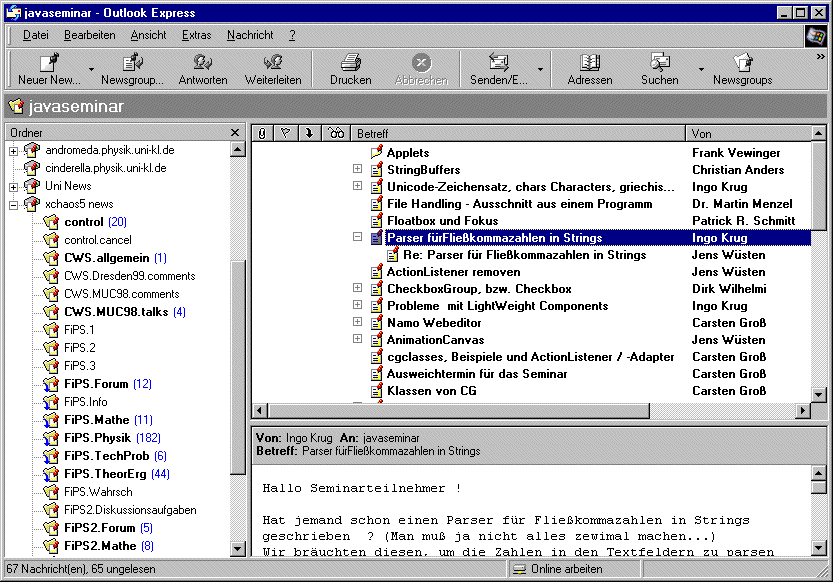Click the Neuer Newsbeitrag toolbar icon

click(x=49, y=63)
